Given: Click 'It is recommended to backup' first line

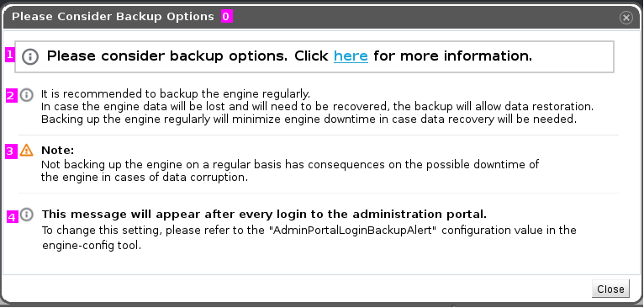Looking at the screenshot, I should click(176, 93).
